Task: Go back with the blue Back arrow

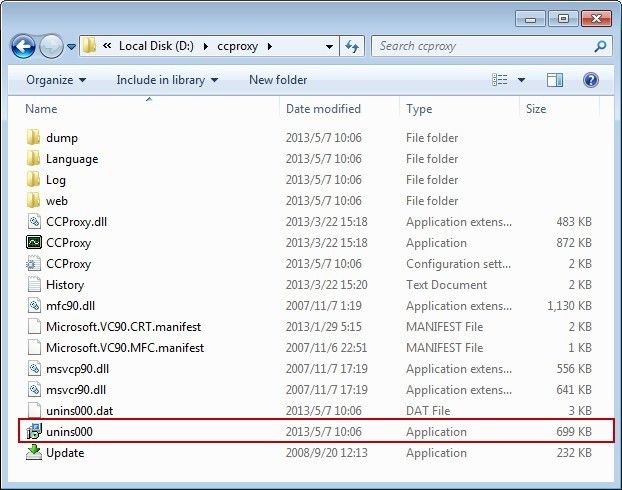Action: (x=23, y=46)
